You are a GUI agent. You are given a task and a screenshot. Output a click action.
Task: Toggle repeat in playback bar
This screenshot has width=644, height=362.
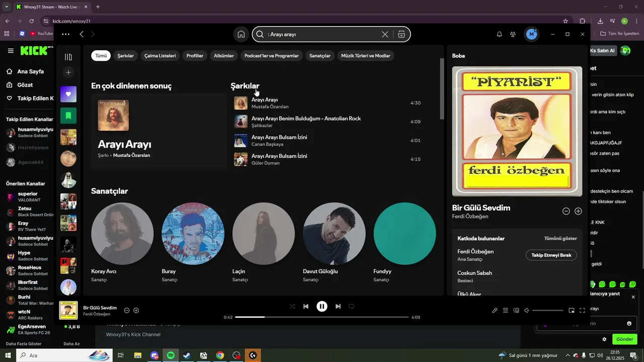[352, 306]
